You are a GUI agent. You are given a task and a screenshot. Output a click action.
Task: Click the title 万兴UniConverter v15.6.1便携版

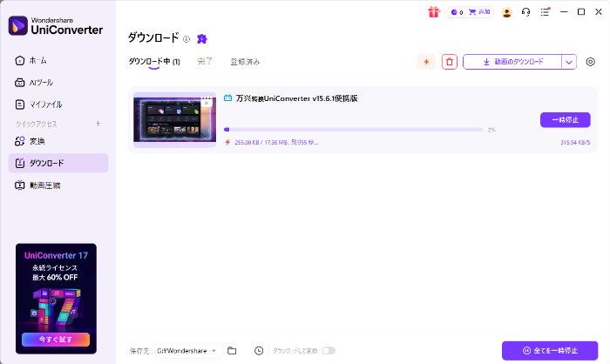296,98
